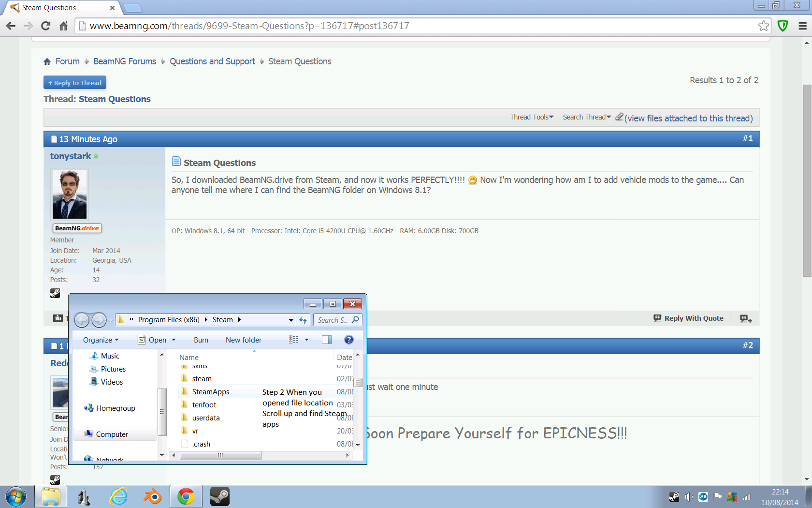Refresh the Explorer folder view

pyautogui.click(x=303, y=320)
